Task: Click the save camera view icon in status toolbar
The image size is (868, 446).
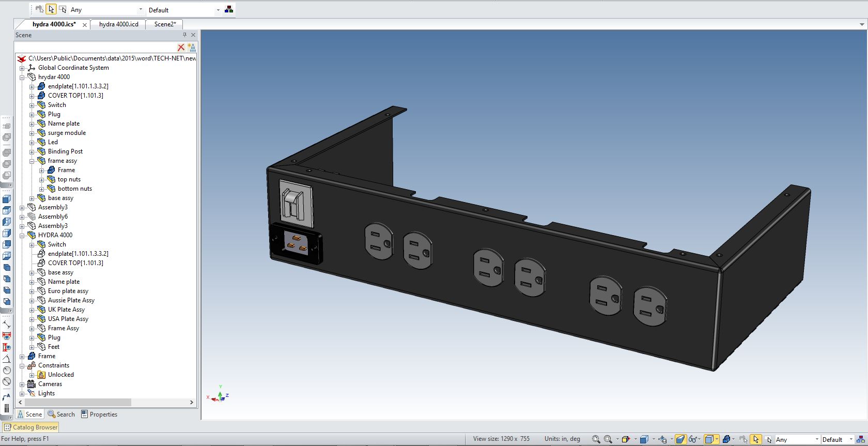Action: tap(663, 439)
